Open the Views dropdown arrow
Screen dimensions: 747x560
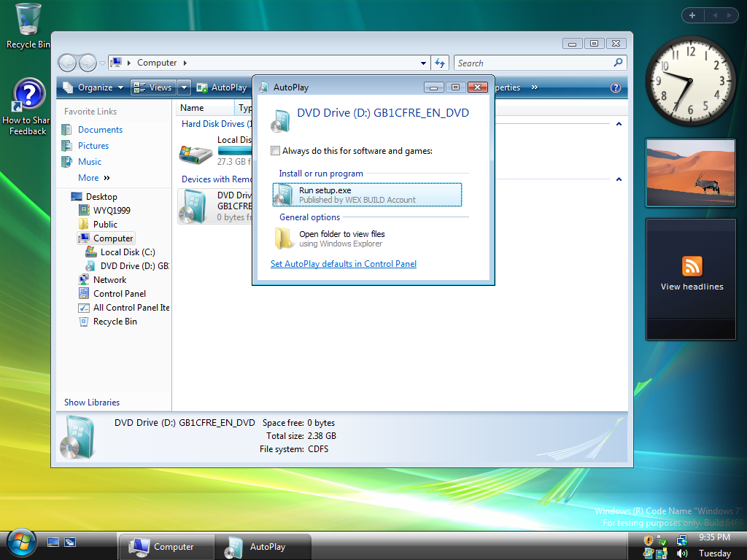tap(184, 87)
